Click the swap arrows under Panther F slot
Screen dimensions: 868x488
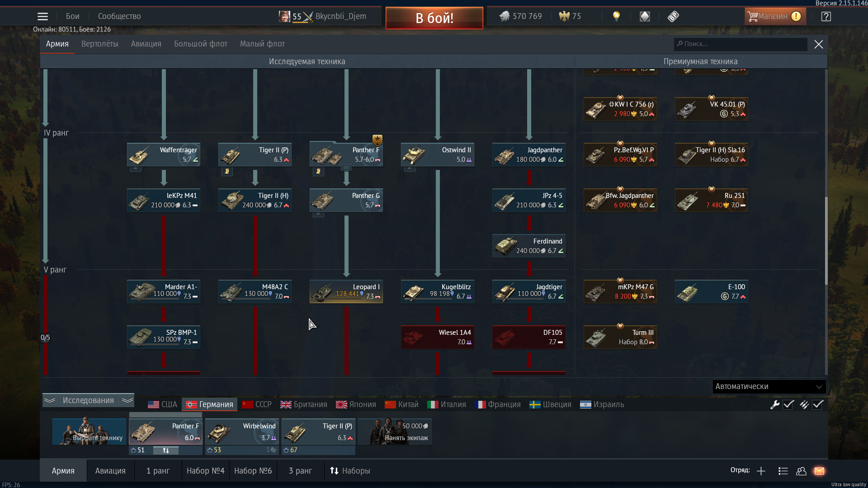pos(166,450)
